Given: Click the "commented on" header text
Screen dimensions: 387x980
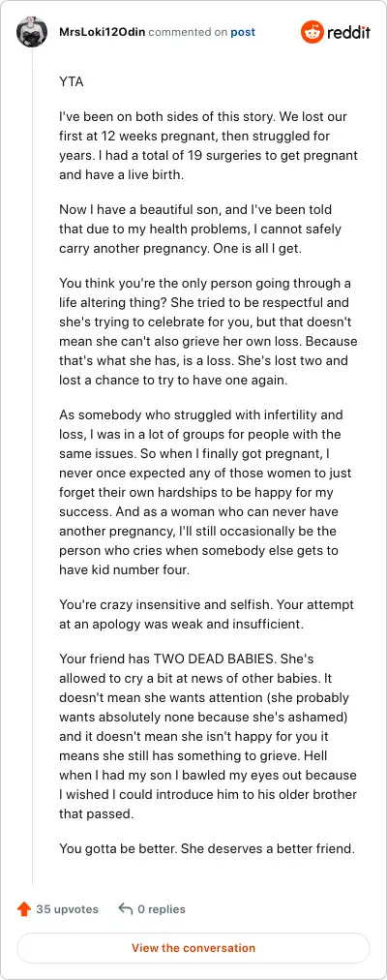Looking at the screenshot, I should click(x=188, y=32).
